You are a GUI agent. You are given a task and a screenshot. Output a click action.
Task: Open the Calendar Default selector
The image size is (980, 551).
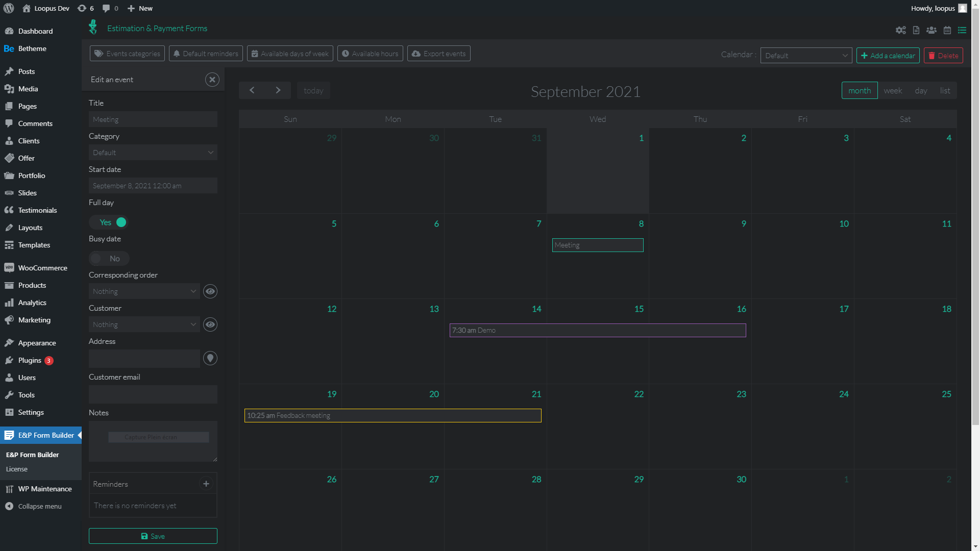tap(805, 56)
